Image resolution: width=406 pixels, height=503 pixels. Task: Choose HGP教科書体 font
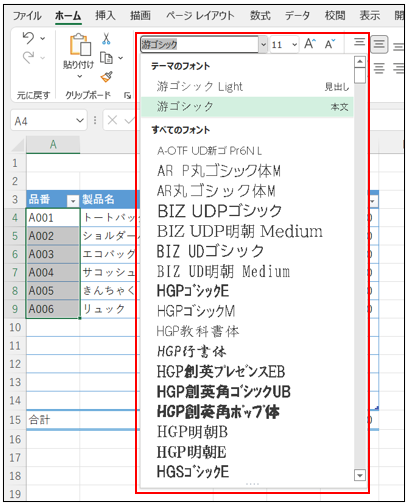(x=247, y=331)
